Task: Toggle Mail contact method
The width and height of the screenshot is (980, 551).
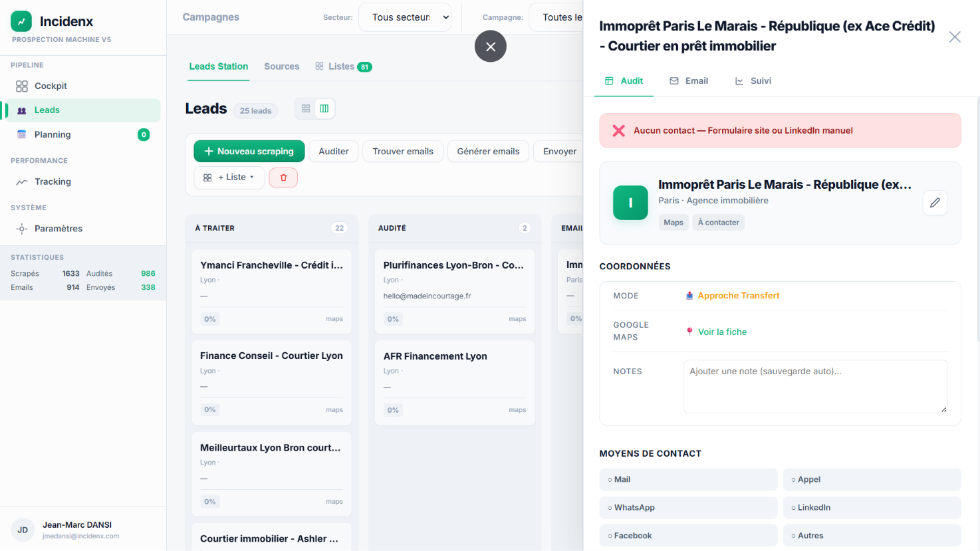Action: pos(688,479)
